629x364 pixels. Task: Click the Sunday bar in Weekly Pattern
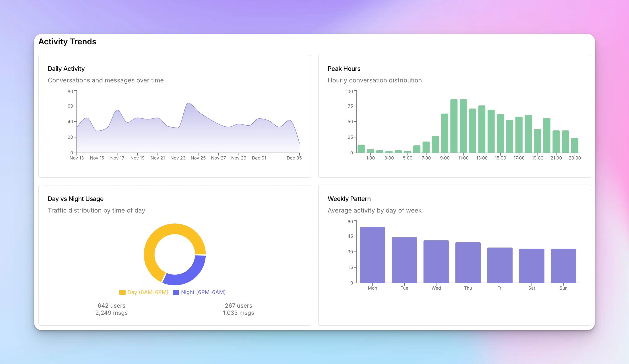tap(563, 266)
